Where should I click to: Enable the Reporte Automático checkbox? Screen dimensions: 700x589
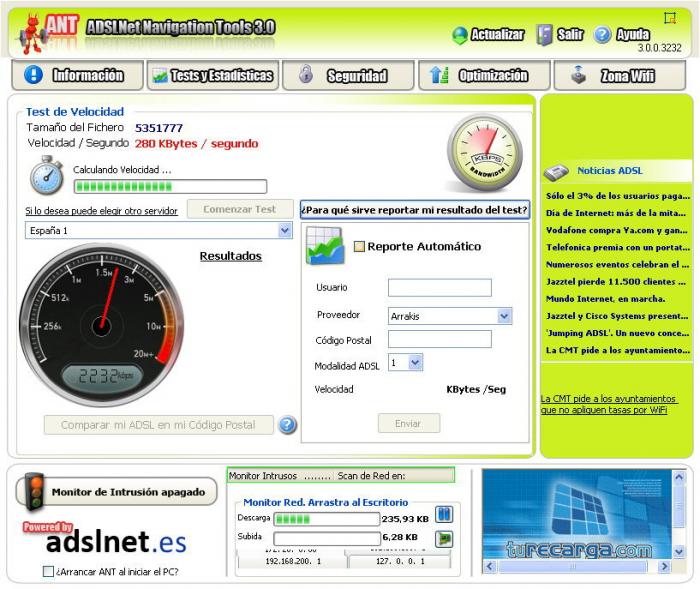coord(359,246)
